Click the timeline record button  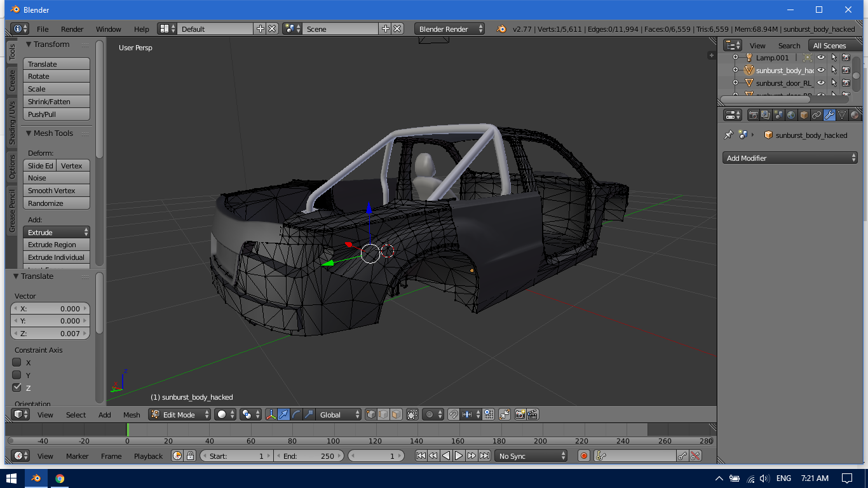(x=584, y=456)
